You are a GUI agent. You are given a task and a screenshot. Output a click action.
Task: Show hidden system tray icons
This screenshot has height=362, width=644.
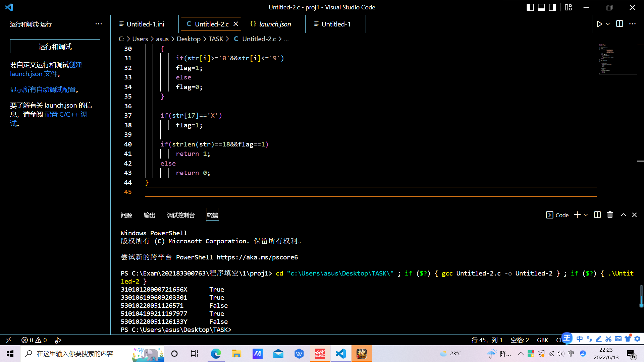click(x=521, y=353)
